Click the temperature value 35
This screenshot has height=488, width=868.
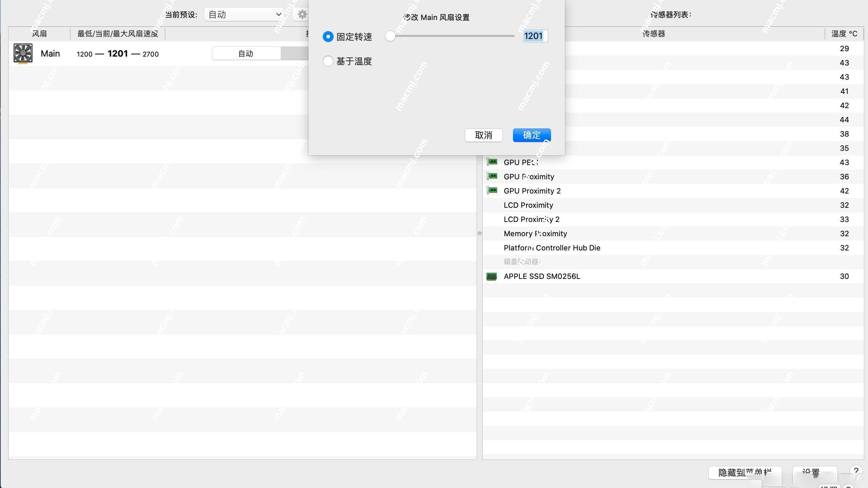[844, 148]
